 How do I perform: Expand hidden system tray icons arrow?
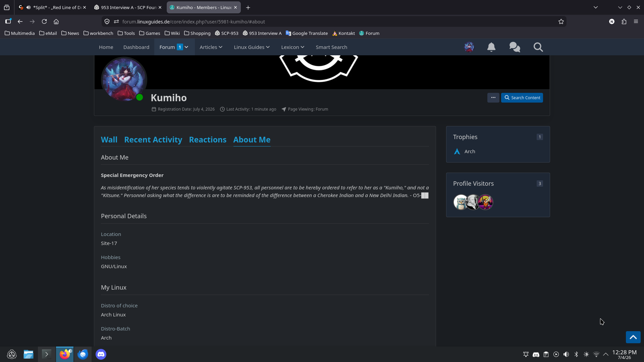click(x=606, y=354)
